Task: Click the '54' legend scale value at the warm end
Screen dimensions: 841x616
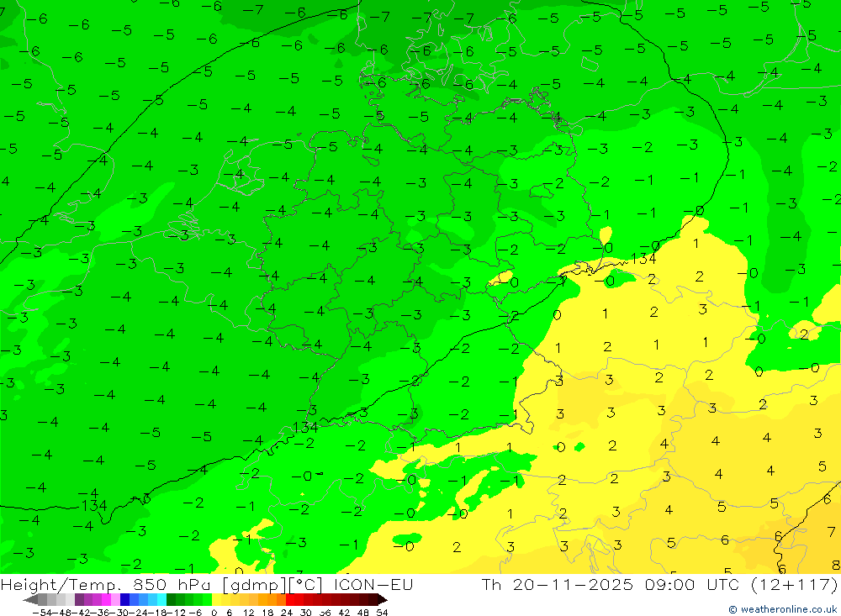Action: pyautogui.click(x=382, y=613)
